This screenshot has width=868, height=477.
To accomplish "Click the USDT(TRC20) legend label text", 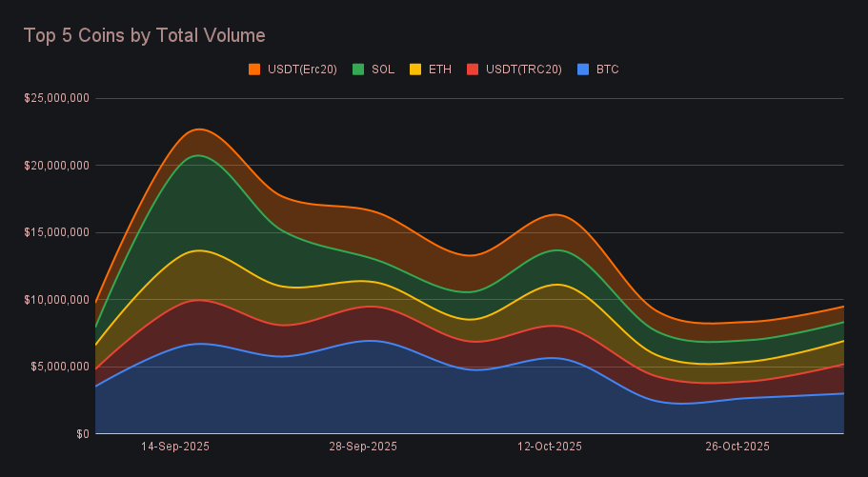I will [523, 70].
